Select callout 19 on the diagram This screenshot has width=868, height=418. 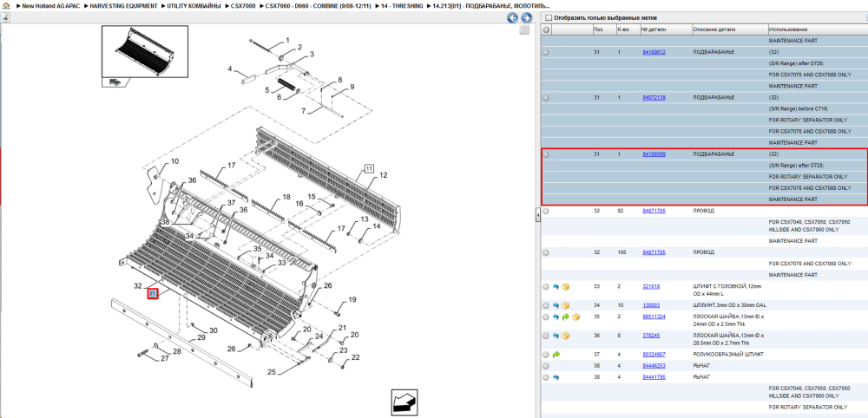point(352,300)
